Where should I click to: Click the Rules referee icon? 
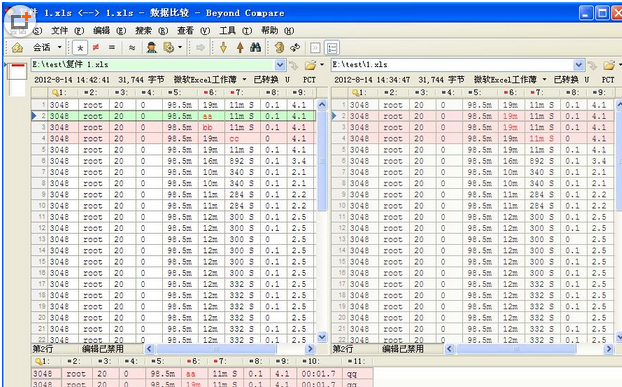point(151,48)
